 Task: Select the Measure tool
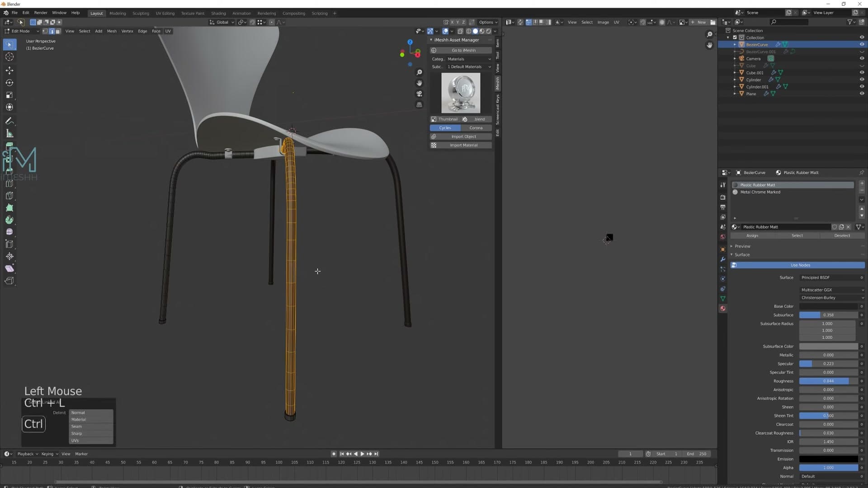pyautogui.click(x=9, y=133)
